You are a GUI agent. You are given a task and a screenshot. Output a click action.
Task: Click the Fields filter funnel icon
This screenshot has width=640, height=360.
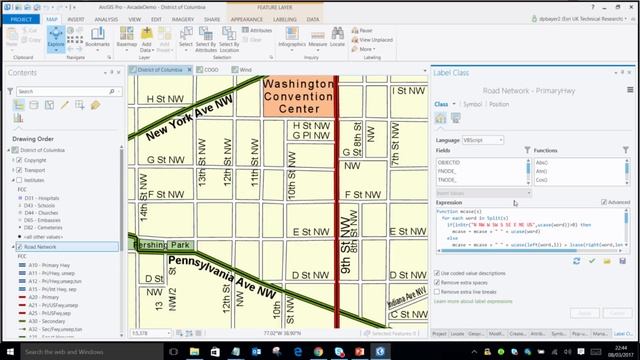(527, 150)
